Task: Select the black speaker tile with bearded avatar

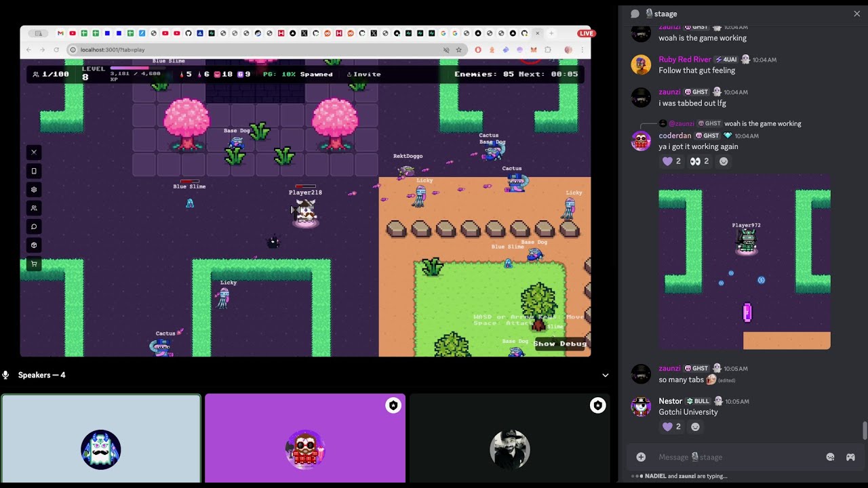Action: [510, 439]
